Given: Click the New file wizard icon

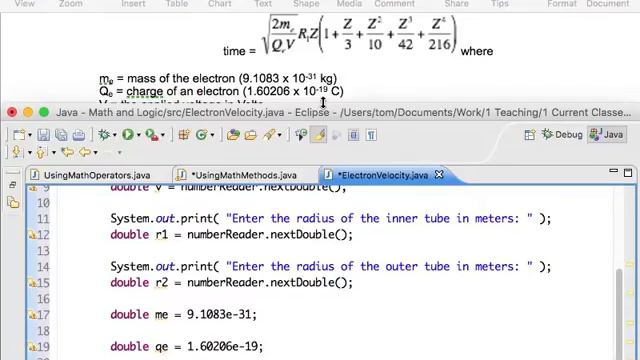Looking at the screenshot, I should (x=19, y=135).
